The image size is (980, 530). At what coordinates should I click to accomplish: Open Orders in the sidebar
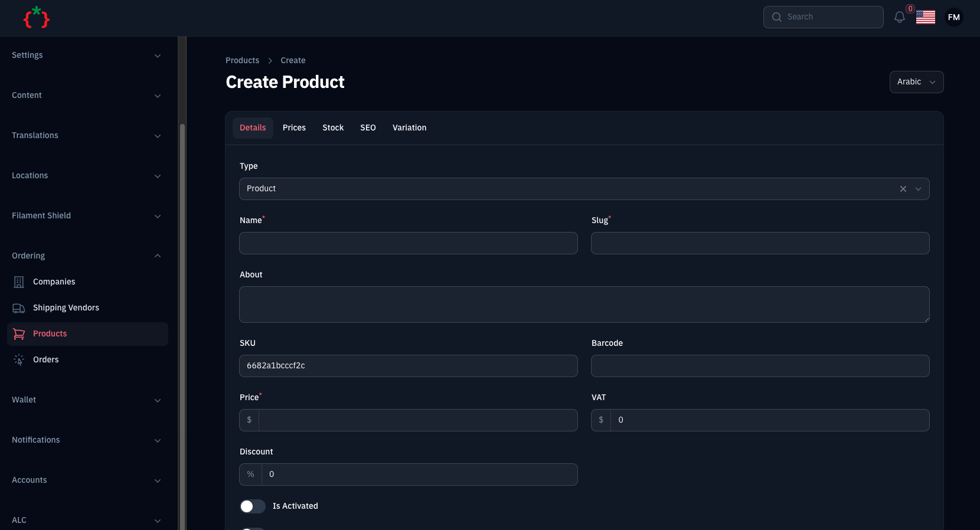click(x=87, y=360)
